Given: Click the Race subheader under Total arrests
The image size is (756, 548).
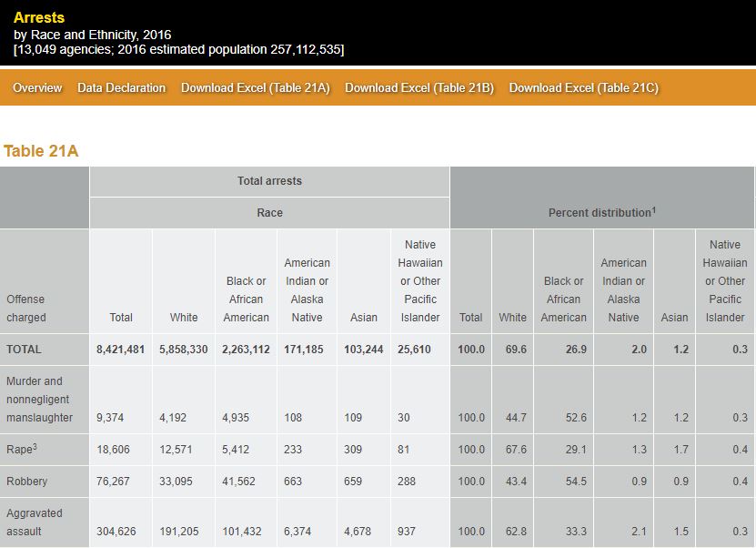Looking at the screenshot, I should click(269, 213).
